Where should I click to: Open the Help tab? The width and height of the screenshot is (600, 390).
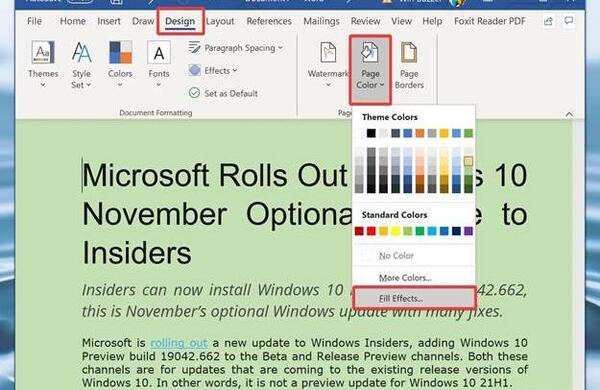tap(432, 21)
